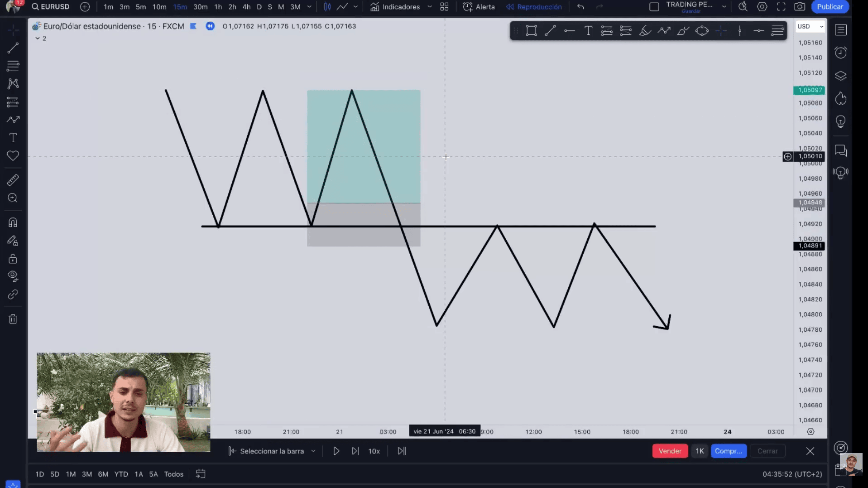This screenshot has height=488, width=868.
Task: Click the trash remove objects icon
Action: (13, 319)
